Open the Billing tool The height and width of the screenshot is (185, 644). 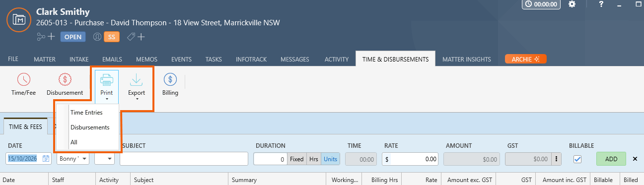[170, 84]
